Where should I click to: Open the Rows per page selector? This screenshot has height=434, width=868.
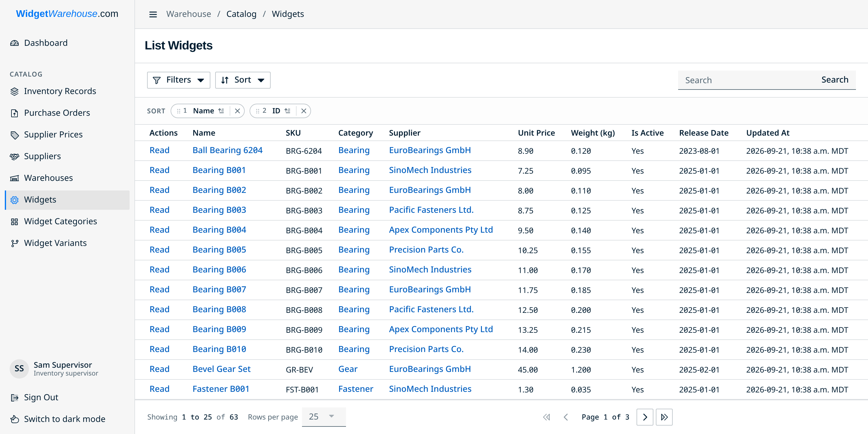point(323,417)
